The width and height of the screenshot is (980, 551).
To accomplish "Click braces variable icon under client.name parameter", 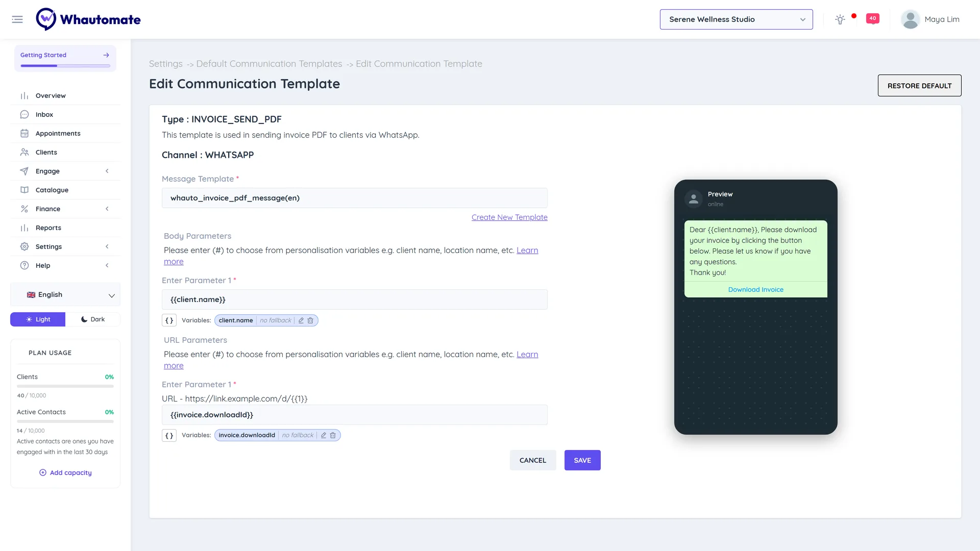I will coord(169,320).
